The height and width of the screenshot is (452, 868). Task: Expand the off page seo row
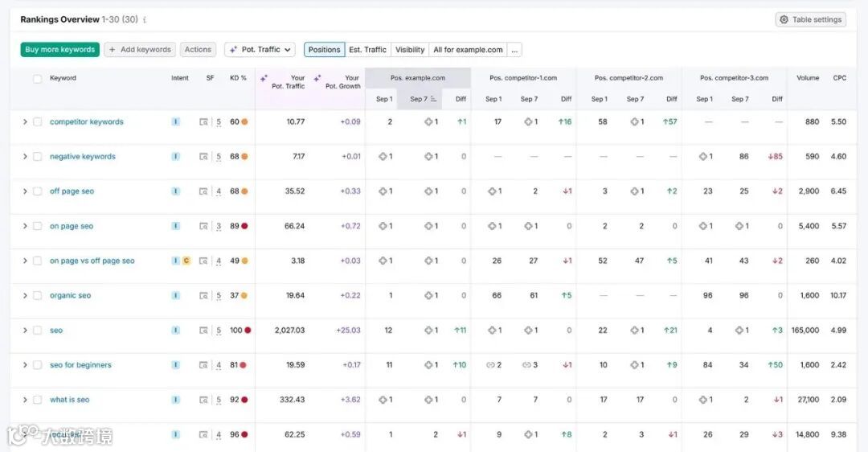(x=25, y=191)
